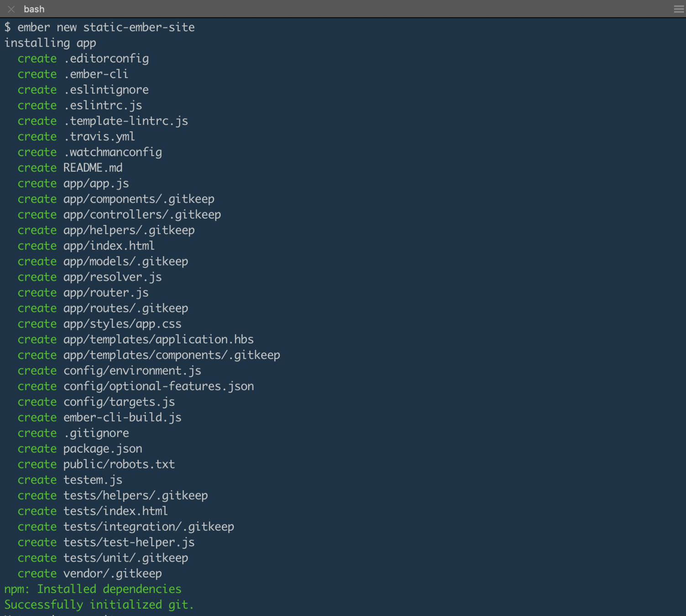Click the 'testem.js' filename
The width and height of the screenshot is (686, 616).
pos(93,480)
